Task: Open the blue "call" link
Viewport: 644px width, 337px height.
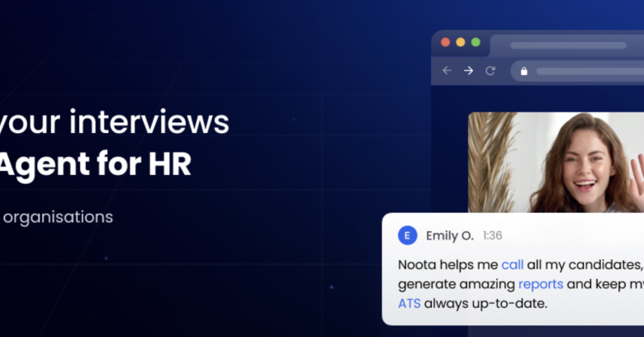Action: (512, 265)
